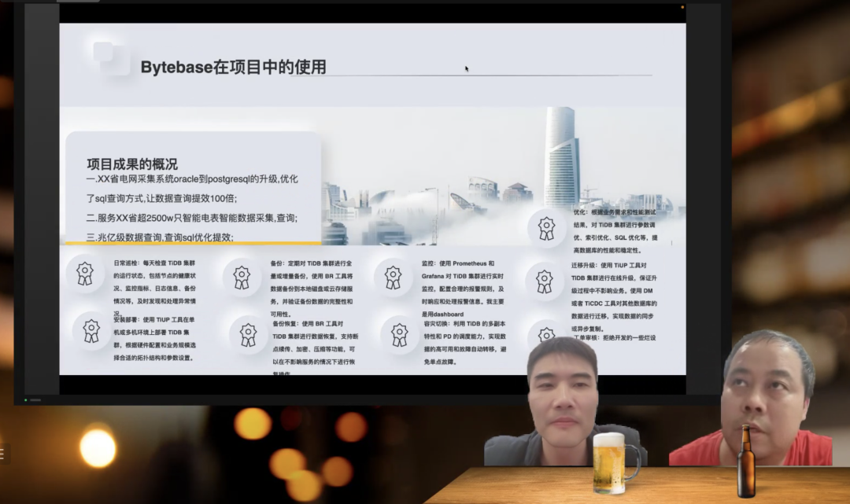Select the line starting '二.服务XX省超2500w'
This screenshot has height=504, width=850.
(x=192, y=218)
